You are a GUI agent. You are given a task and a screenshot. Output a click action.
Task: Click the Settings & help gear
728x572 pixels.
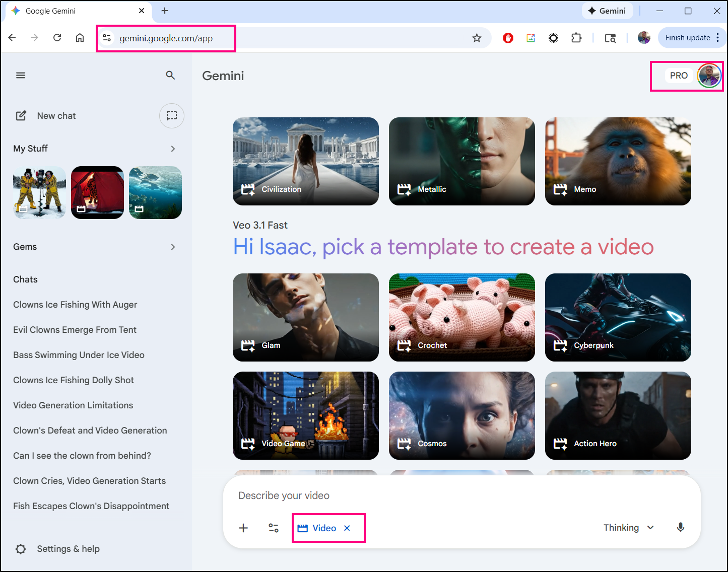[21, 549]
